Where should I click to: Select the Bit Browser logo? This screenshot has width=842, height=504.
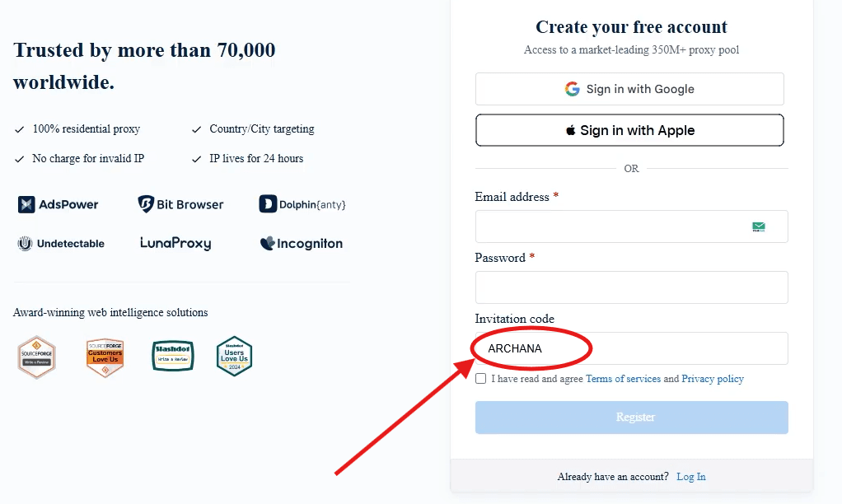(x=180, y=203)
